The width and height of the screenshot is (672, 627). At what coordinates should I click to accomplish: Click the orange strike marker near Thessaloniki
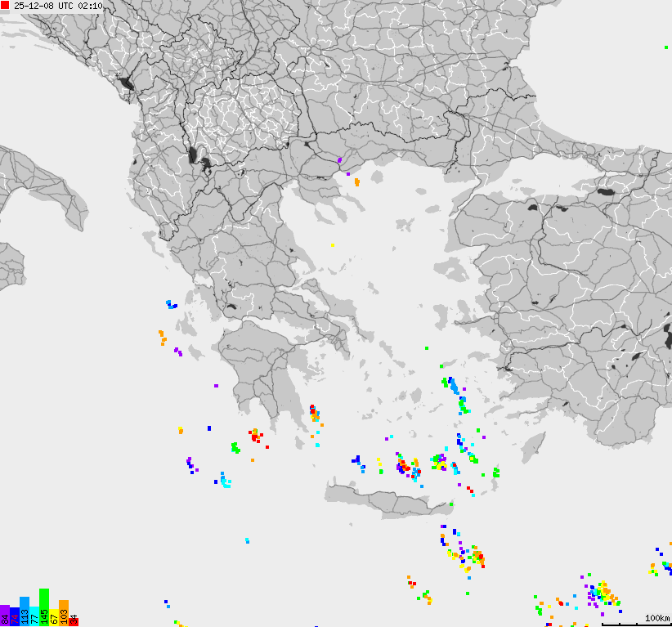tap(357, 181)
